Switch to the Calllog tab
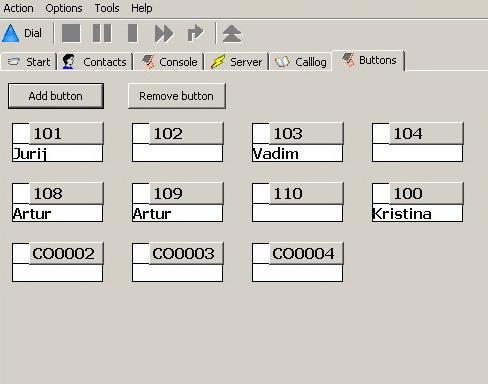The image size is (488, 384). (301, 62)
